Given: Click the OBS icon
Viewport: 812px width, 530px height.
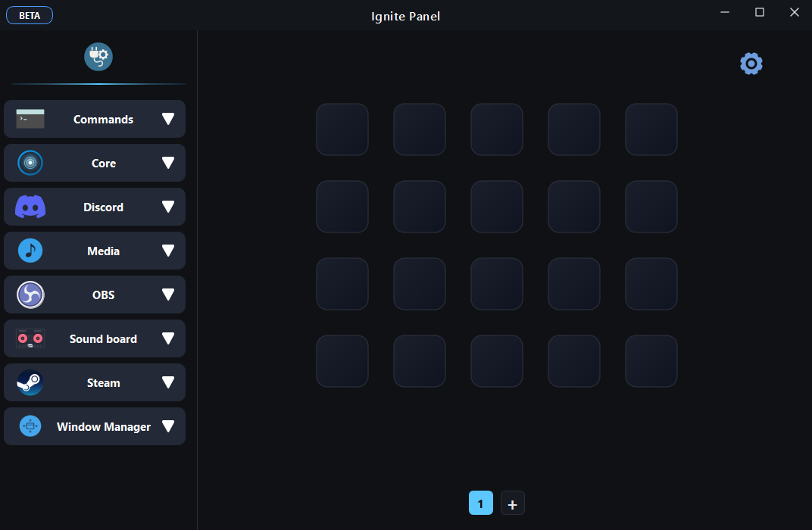Looking at the screenshot, I should (30, 295).
